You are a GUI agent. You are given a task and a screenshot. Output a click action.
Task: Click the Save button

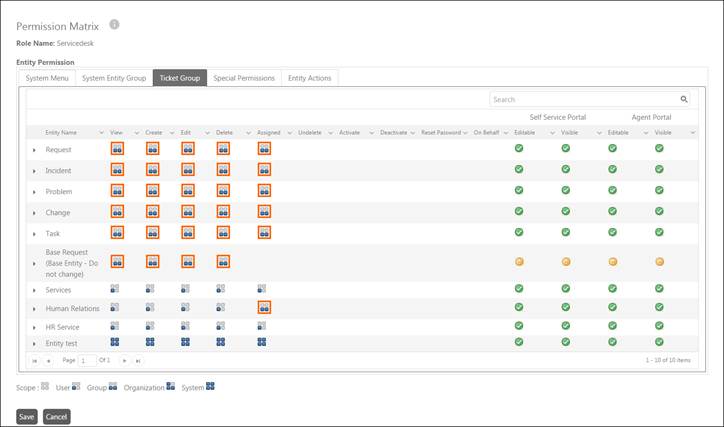coord(26,416)
